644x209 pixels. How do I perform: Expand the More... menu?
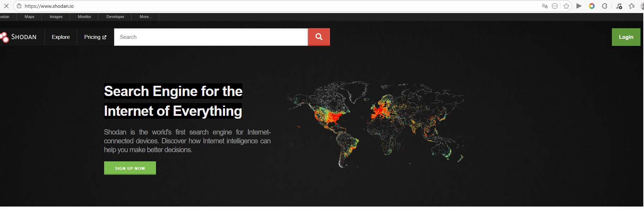pos(145,17)
